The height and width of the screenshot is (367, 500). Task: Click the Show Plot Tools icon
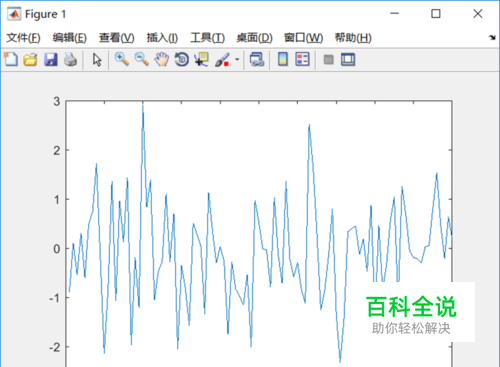348,60
